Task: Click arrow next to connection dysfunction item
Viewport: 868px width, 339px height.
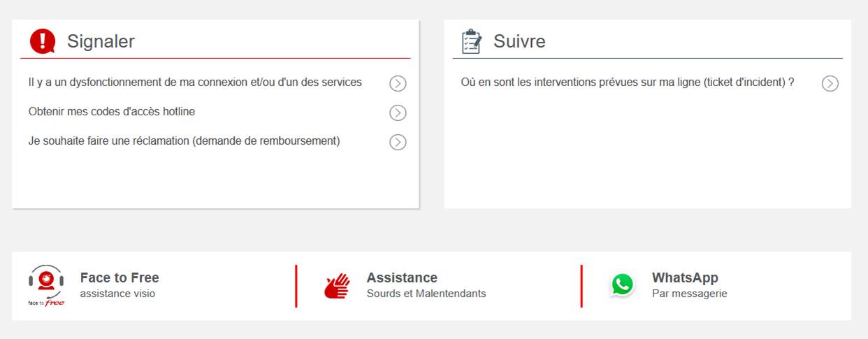Action: coord(398,84)
